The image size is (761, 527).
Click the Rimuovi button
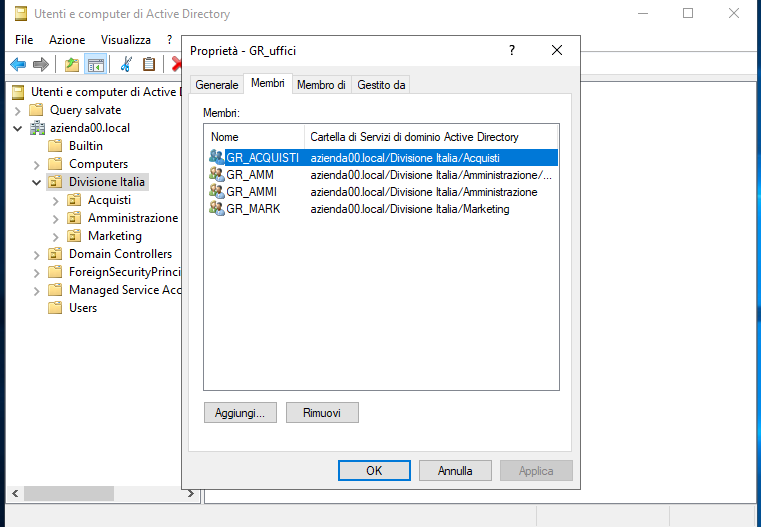click(x=322, y=412)
